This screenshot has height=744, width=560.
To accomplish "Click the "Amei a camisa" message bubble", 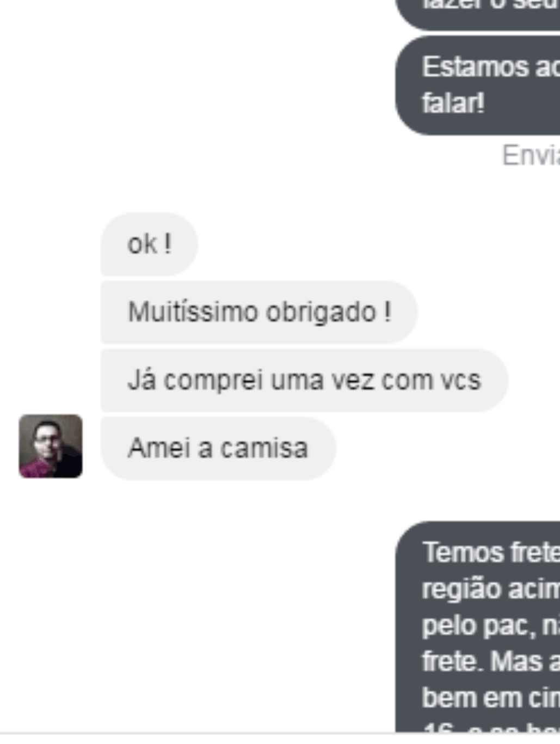I will (218, 448).
